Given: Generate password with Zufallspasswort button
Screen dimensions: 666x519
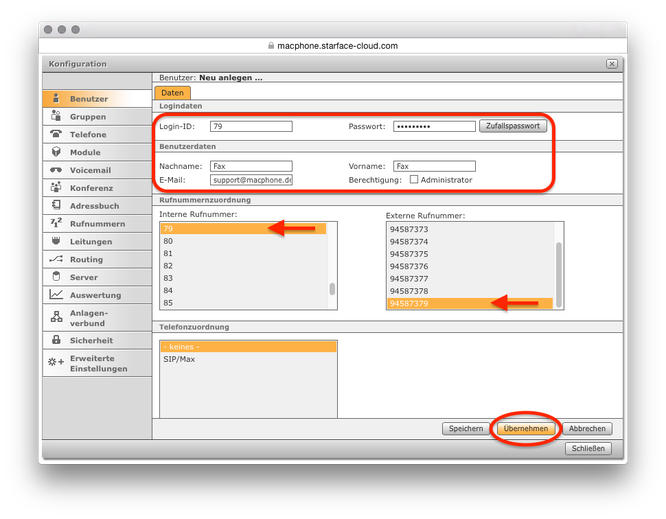Looking at the screenshot, I should pyautogui.click(x=513, y=126).
